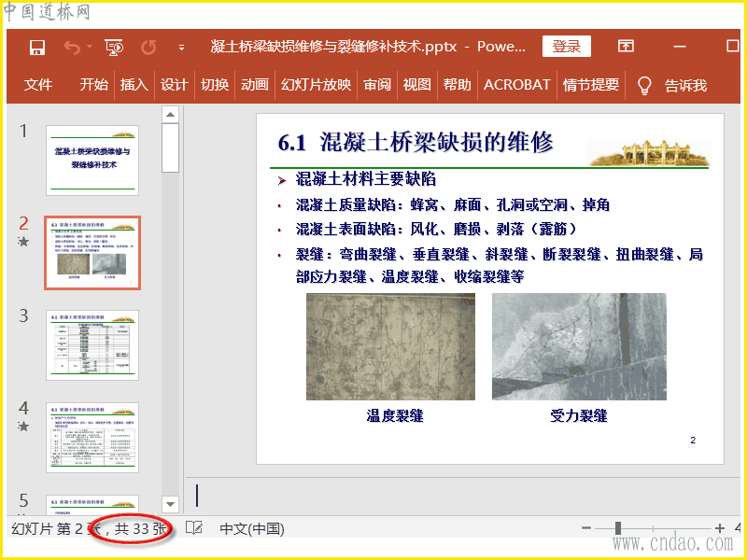747x560 pixels.
Task: Open the Customize Quick Access Toolbar dropdown
Action: point(181,47)
